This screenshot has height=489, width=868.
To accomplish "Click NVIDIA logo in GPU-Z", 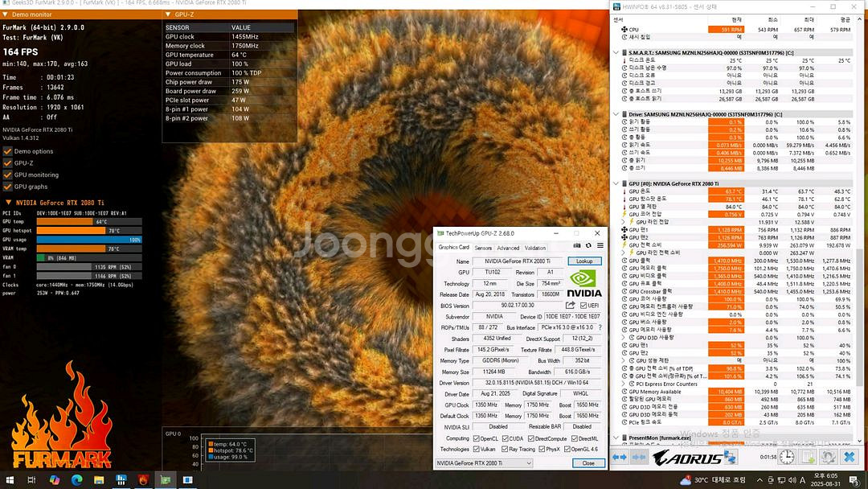I will click(x=584, y=284).
